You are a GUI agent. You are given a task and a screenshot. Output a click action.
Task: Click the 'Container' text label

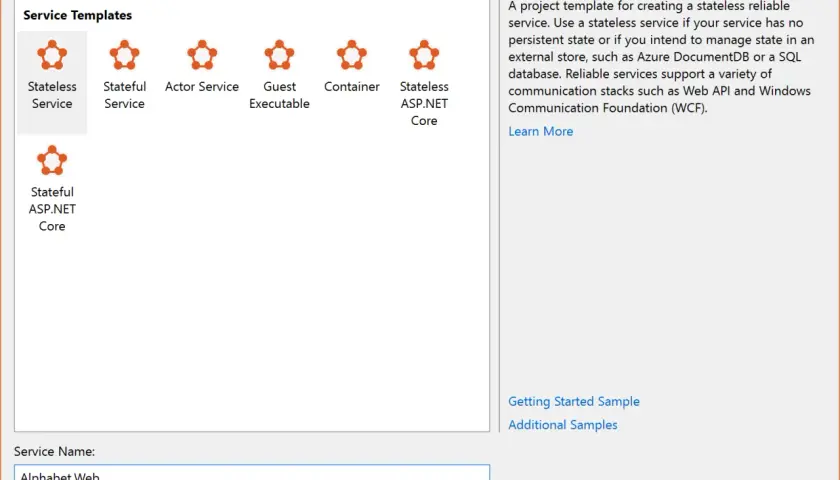tap(351, 86)
